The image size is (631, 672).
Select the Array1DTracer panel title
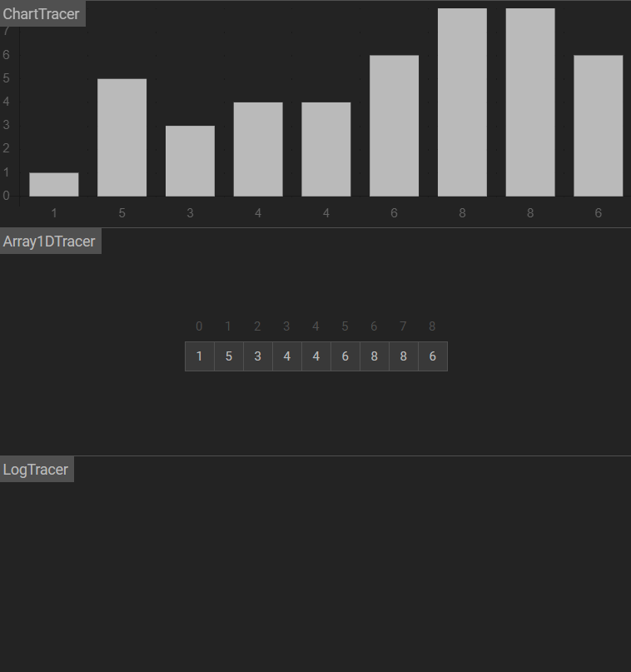tap(50, 241)
